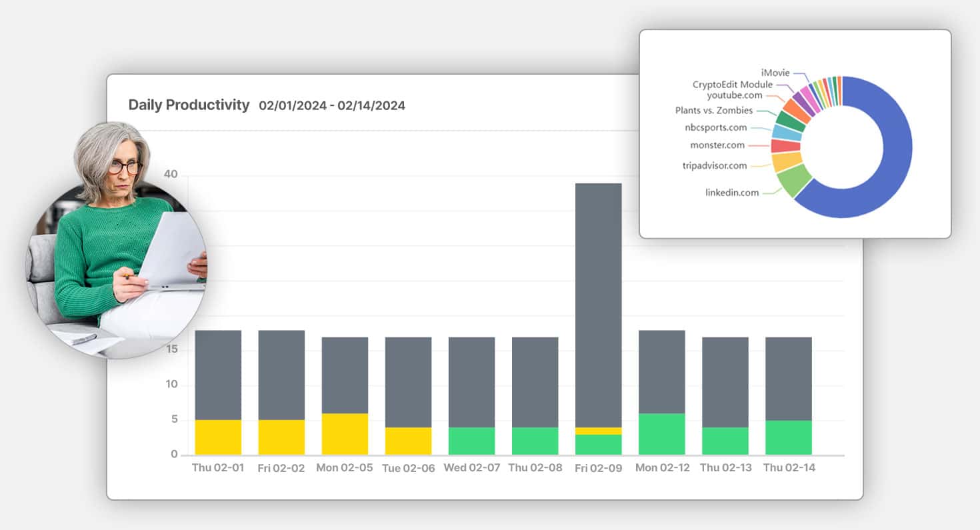Click the 15 value on the y-axis
The height and width of the screenshot is (530, 980).
171,349
